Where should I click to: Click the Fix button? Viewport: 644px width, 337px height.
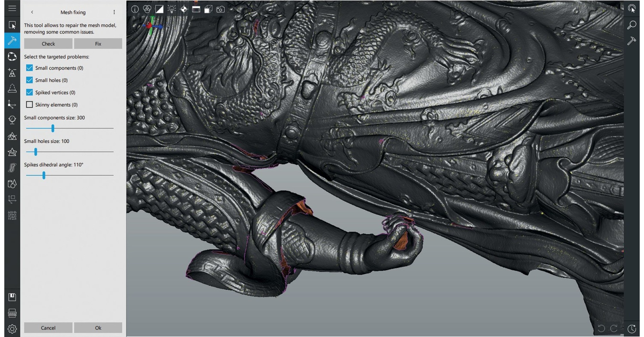[98, 44]
